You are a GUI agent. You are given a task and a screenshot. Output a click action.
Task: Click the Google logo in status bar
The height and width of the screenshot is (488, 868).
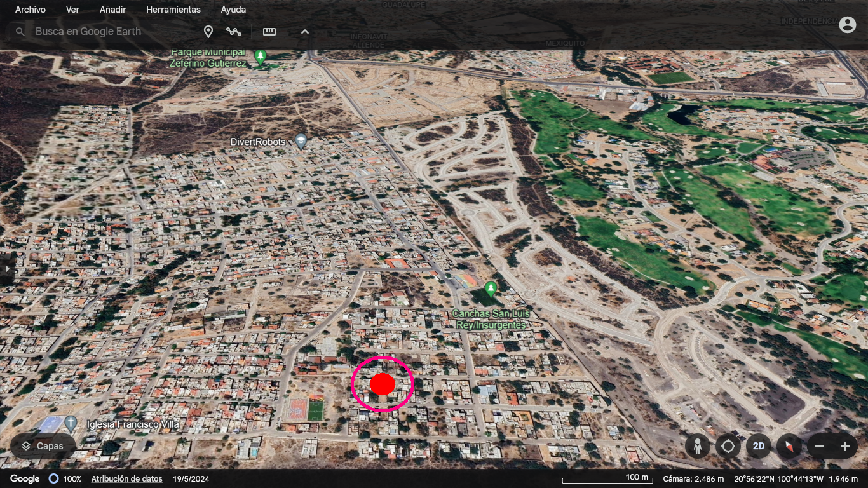(25, 479)
